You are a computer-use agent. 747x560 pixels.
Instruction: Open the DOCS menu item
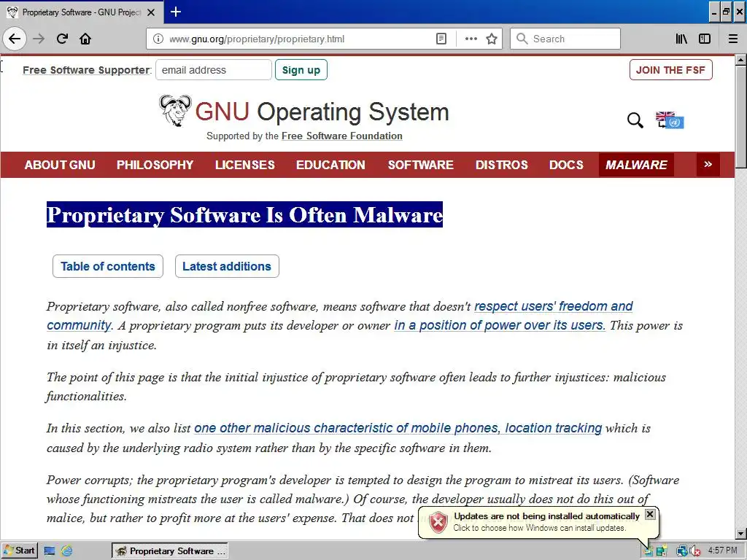click(x=566, y=165)
